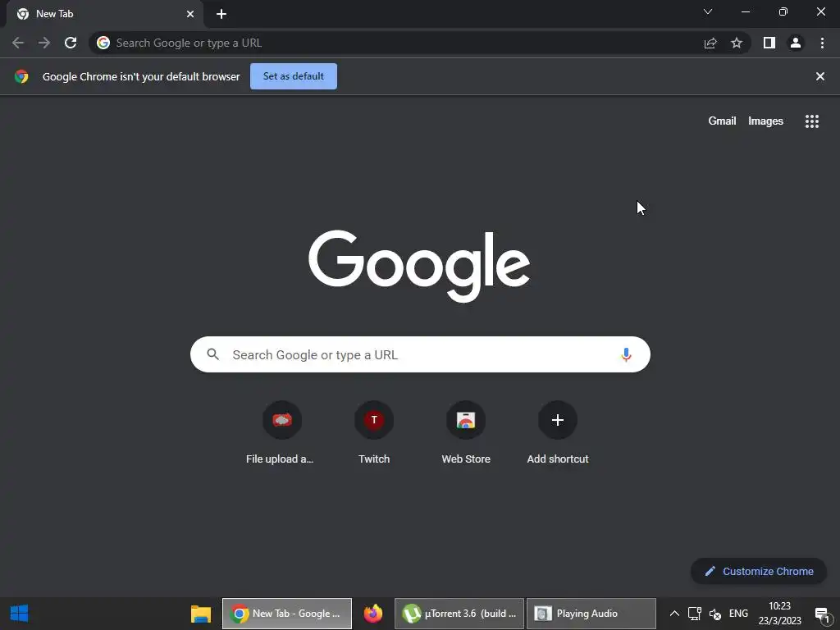
Task: Click the muted volume tray icon
Action: click(715, 614)
